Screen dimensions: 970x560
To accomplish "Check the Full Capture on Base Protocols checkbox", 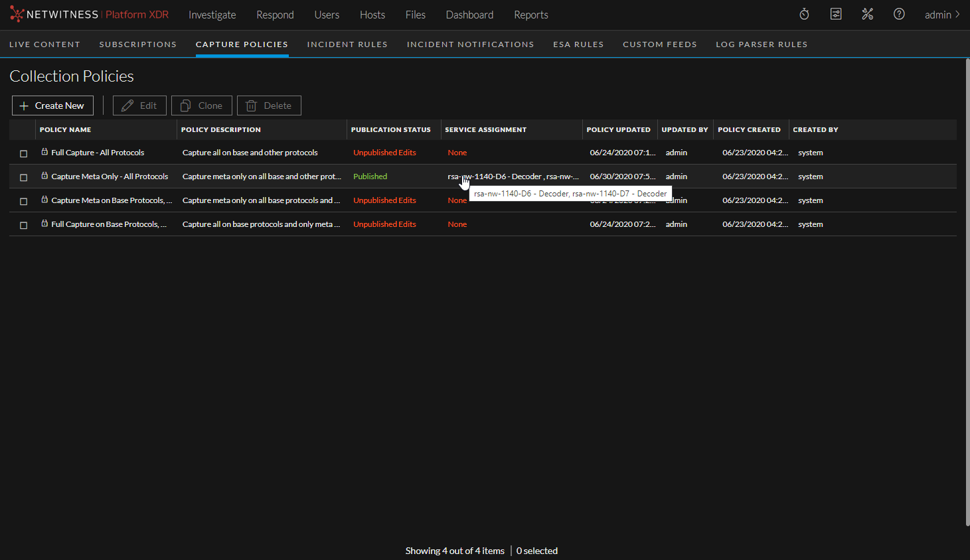I will tap(23, 225).
